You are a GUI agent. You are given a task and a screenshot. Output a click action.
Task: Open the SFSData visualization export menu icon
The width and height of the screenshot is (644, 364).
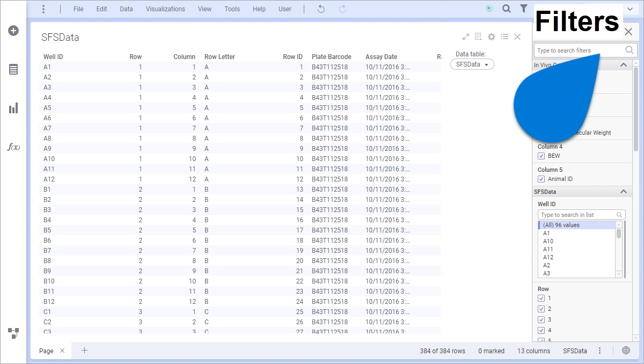478,37
